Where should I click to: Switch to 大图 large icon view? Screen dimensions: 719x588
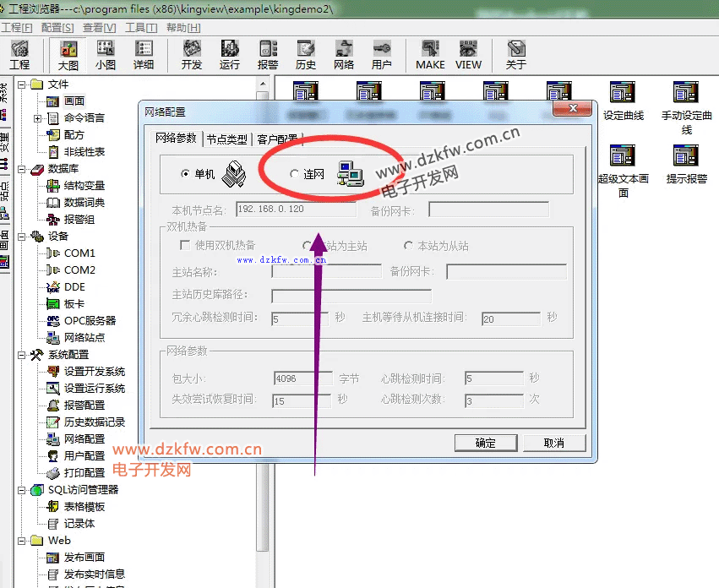point(69,55)
